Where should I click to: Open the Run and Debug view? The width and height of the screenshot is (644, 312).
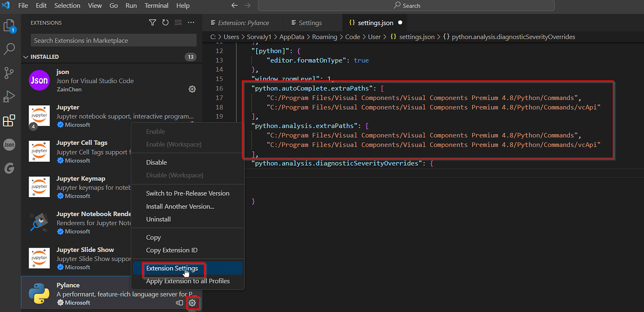click(x=9, y=97)
